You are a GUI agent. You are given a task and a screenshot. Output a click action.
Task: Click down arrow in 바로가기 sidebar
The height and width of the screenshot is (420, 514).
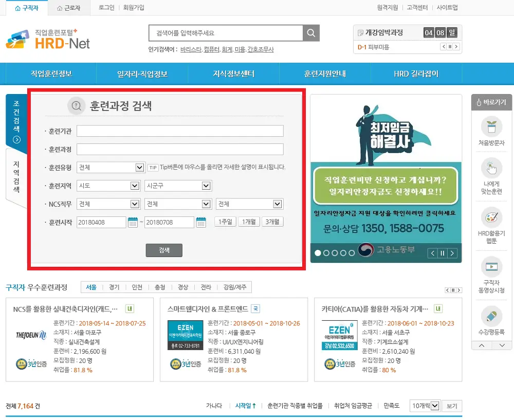coord(502,345)
